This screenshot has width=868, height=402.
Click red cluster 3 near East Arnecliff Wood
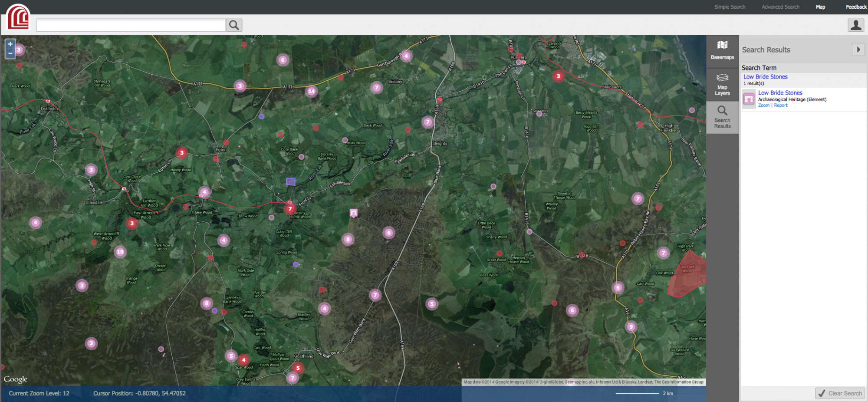pyautogui.click(x=132, y=223)
